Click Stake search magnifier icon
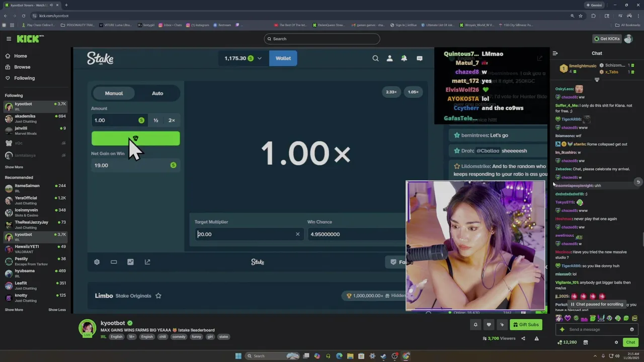 (x=375, y=58)
